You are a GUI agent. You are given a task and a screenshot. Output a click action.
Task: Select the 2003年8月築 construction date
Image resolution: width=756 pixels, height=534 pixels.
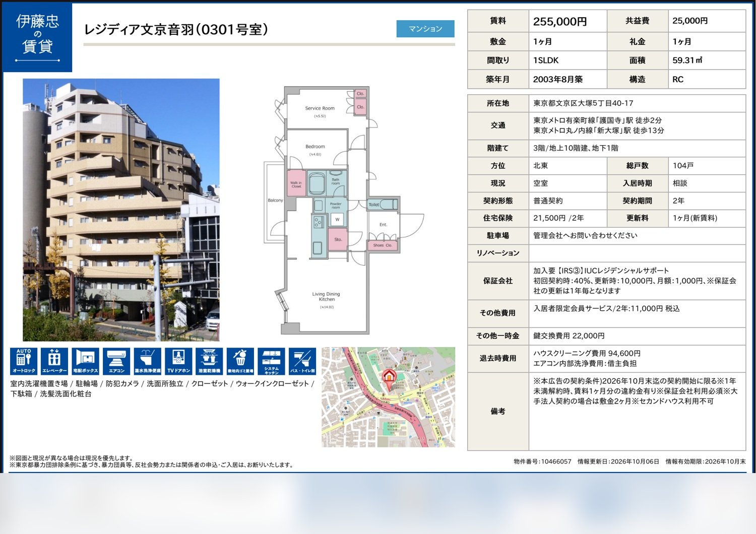(558, 79)
